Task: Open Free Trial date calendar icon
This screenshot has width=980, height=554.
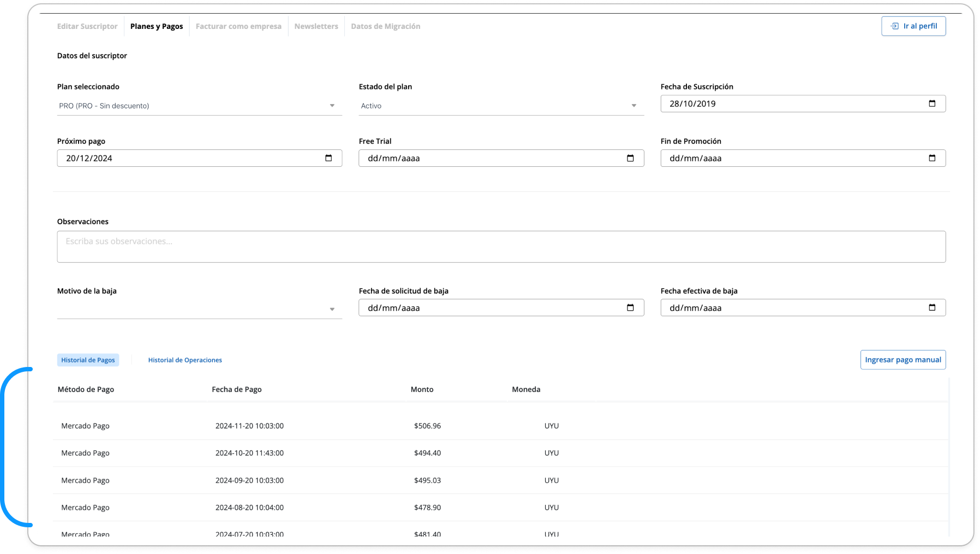Action: 630,158
